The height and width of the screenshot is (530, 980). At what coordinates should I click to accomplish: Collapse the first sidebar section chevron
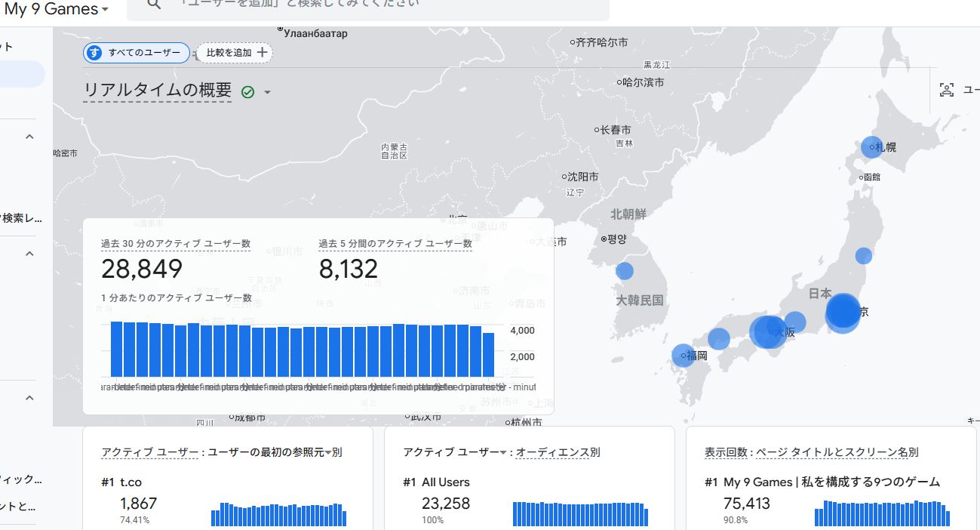pyautogui.click(x=30, y=137)
